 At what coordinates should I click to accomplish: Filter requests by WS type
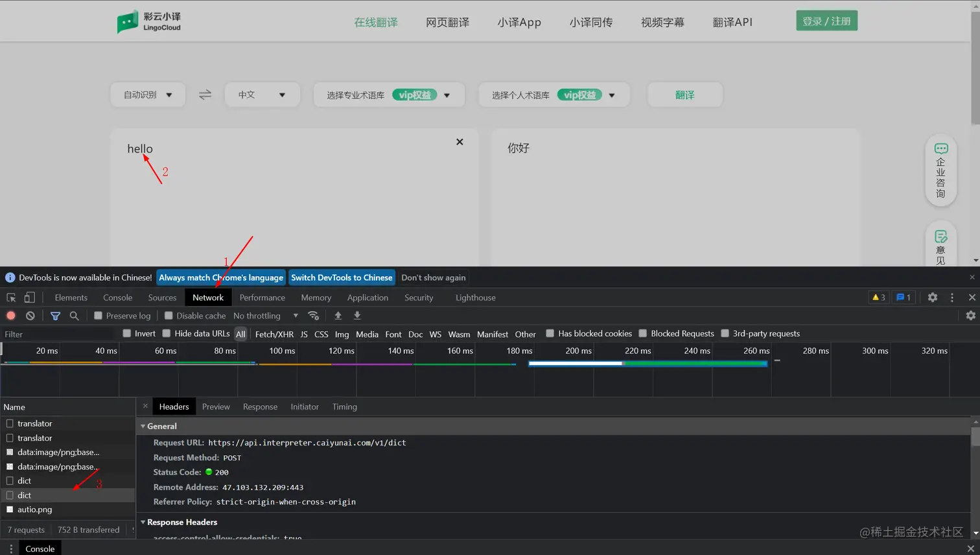click(x=435, y=334)
